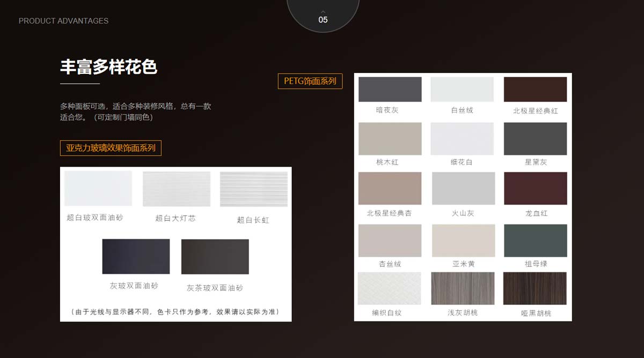The width and height of the screenshot is (644, 358).
Task: Click the up chevron above 05
Action: tap(323, 11)
